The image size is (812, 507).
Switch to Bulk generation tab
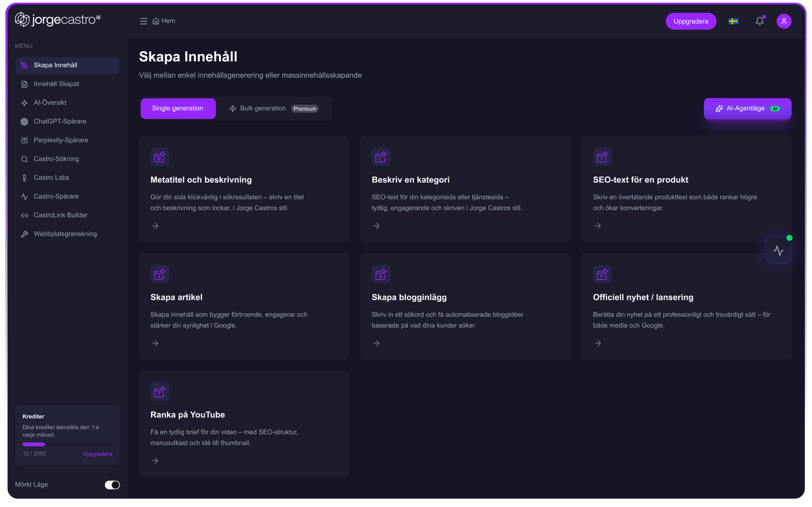pos(274,108)
